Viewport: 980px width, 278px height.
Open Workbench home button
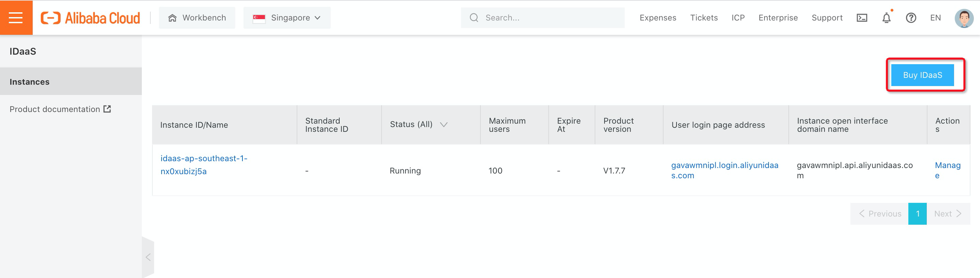[x=197, y=18]
